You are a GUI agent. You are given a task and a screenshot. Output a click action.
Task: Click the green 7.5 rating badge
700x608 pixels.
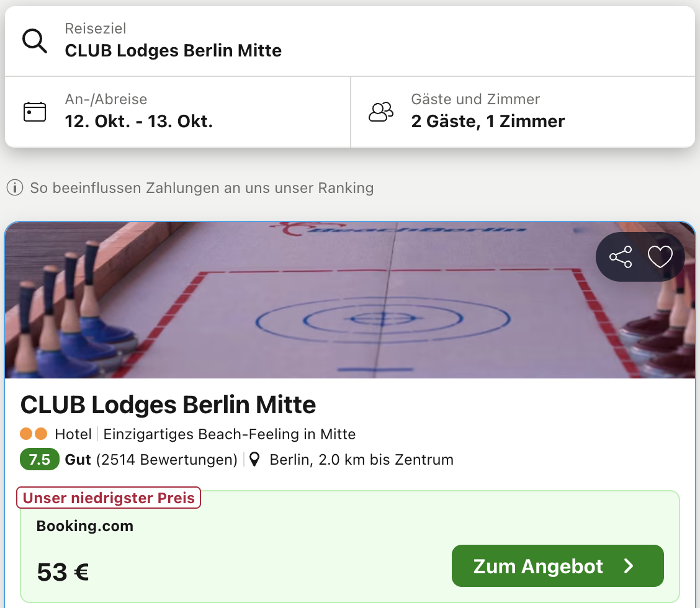point(40,460)
